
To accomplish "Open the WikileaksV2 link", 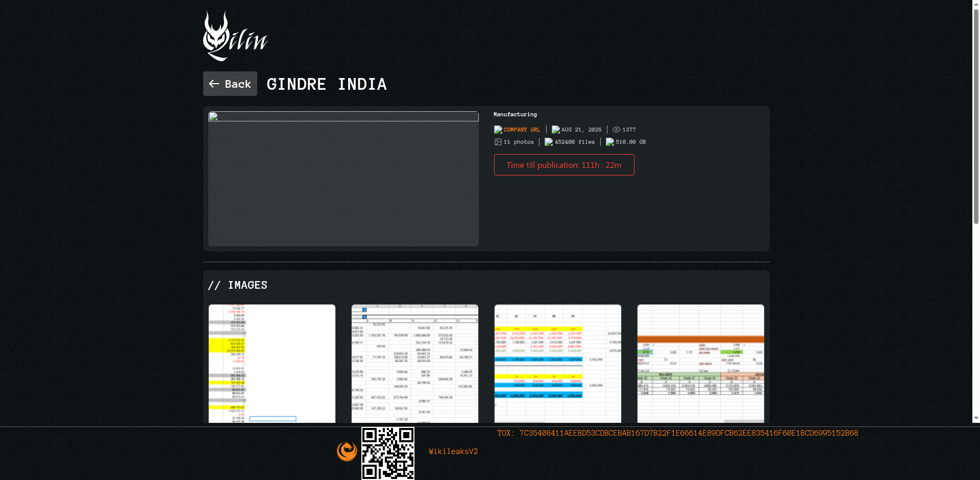I will click(x=453, y=451).
